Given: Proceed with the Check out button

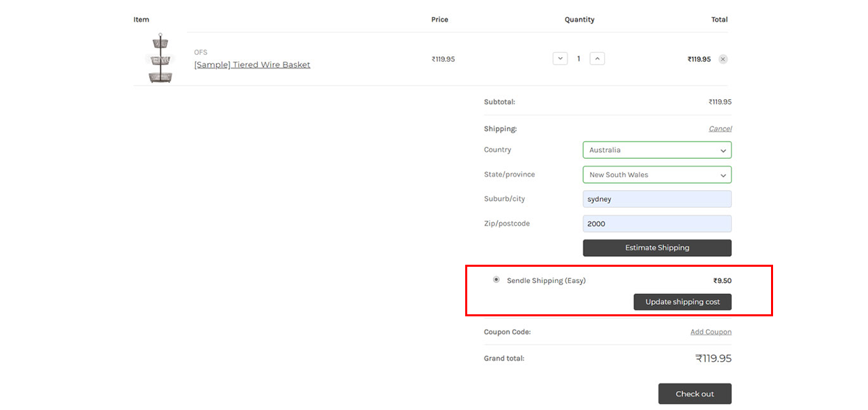Looking at the screenshot, I should [694, 394].
